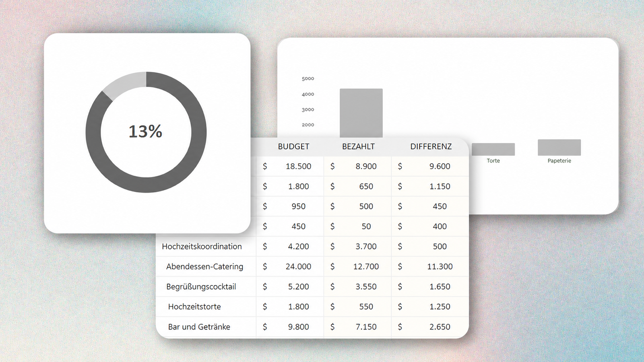Viewport: 644px width, 362px height.
Task: Click the 4000 y-axis label
Action: (x=308, y=94)
